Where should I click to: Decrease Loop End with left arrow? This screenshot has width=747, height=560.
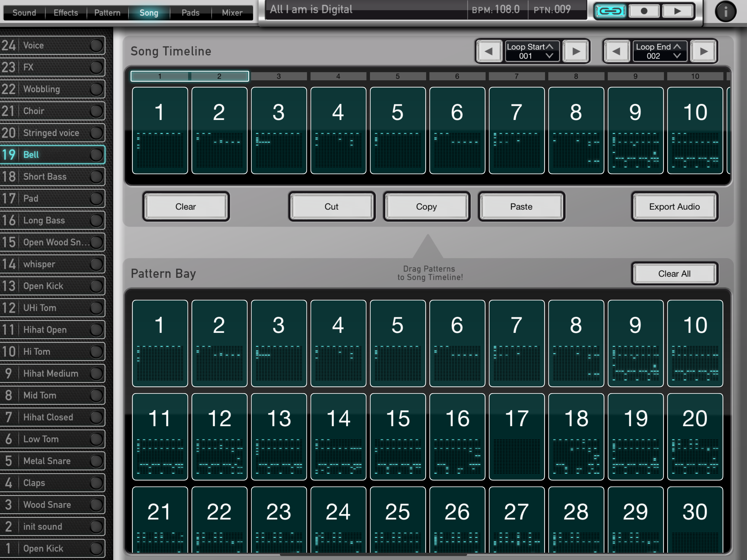pyautogui.click(x=616, y=51)
